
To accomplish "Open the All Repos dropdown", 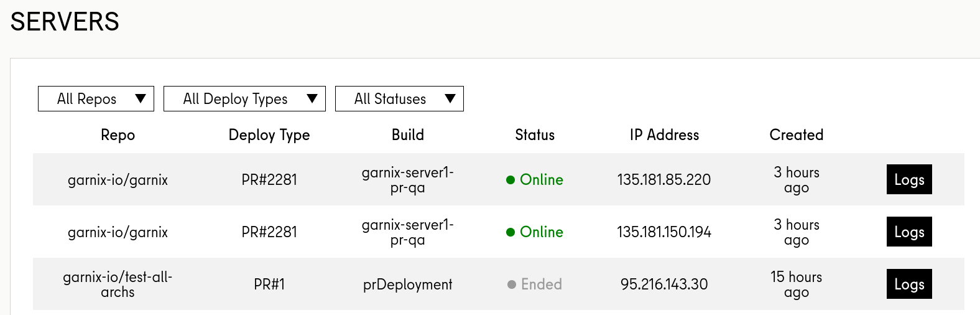I will click(96, 99).
